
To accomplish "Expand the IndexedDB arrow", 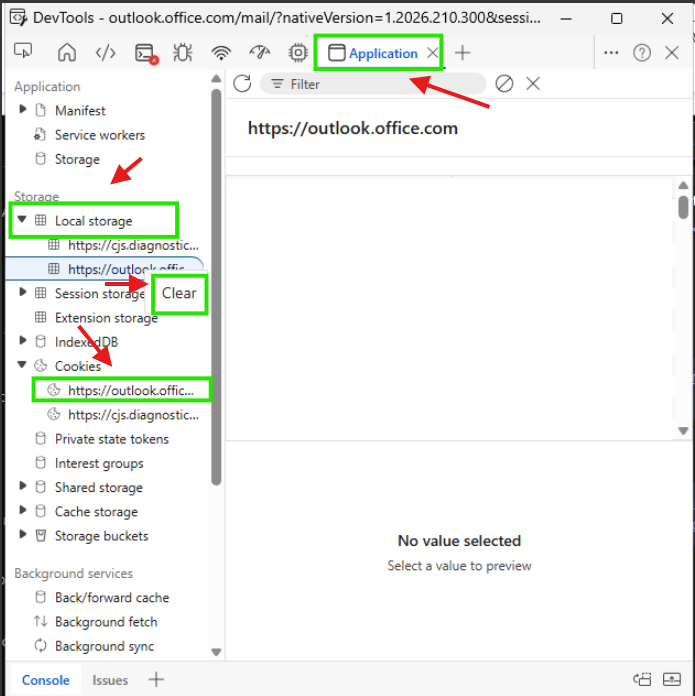I will (x=22, y=340).
